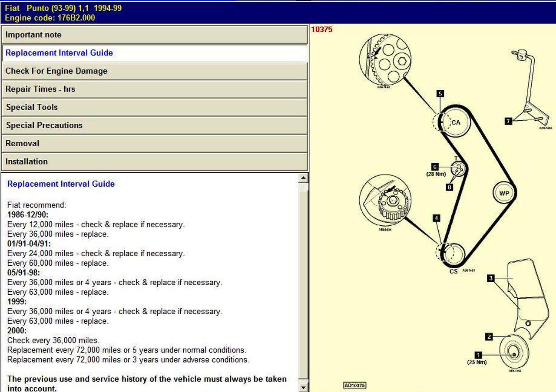Click the '01/91-04/91:' date heading
Image resolution: width=556 pixels, height=392 pixels.
(29, 244)
